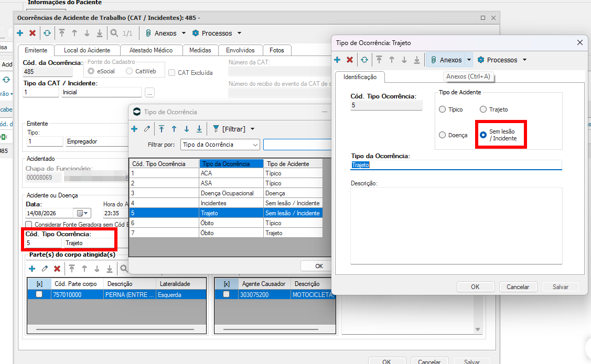The height and width of the screenshot is (364, 591).
Task: Click Anexos paperclip button in the Trajeto dialog
Action: [446, 60]
